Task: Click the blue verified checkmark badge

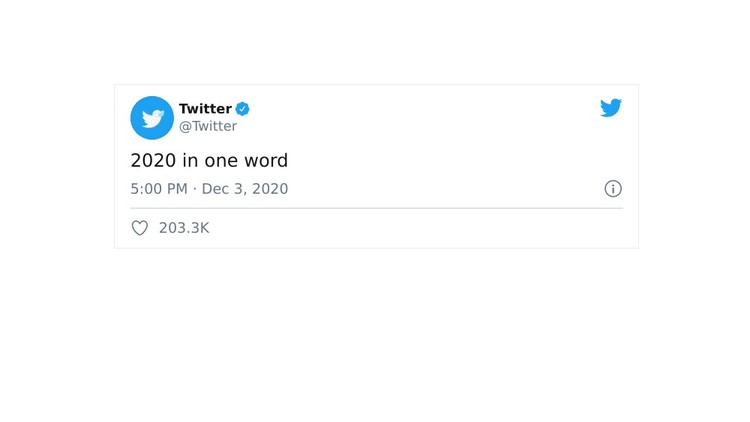Action: [x=243, y=109]
